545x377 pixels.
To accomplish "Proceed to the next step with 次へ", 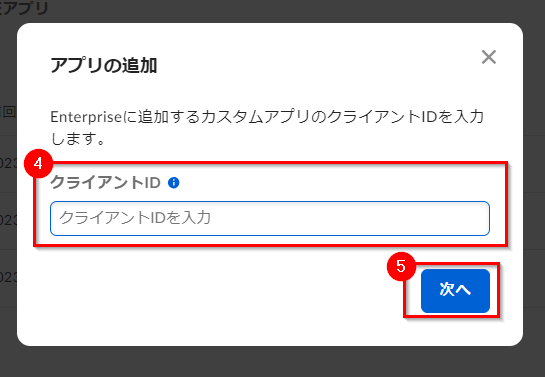I will pyautogui.click(x=455, y=290).
